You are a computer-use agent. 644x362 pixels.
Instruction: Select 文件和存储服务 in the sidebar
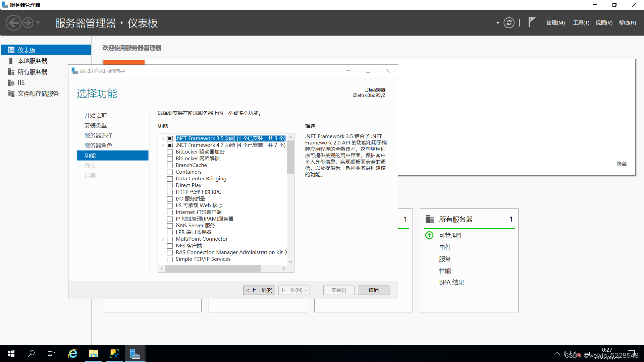pyautogui.click(x=46, y=94)
